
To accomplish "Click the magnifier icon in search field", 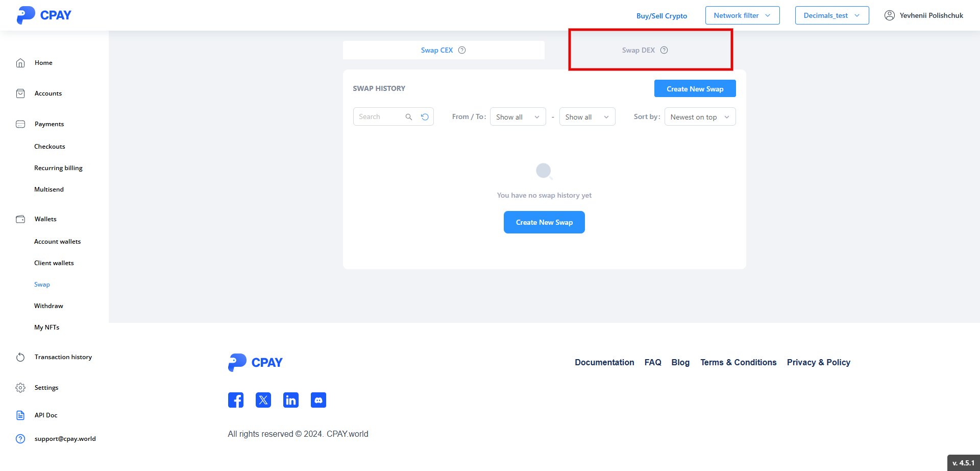I will [409, 117].
